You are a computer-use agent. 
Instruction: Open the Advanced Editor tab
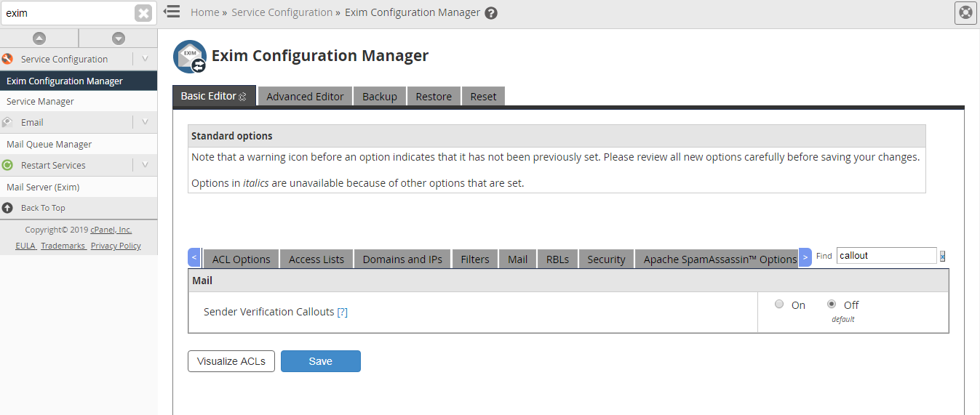pyautogui.click(x=305, y=97)
